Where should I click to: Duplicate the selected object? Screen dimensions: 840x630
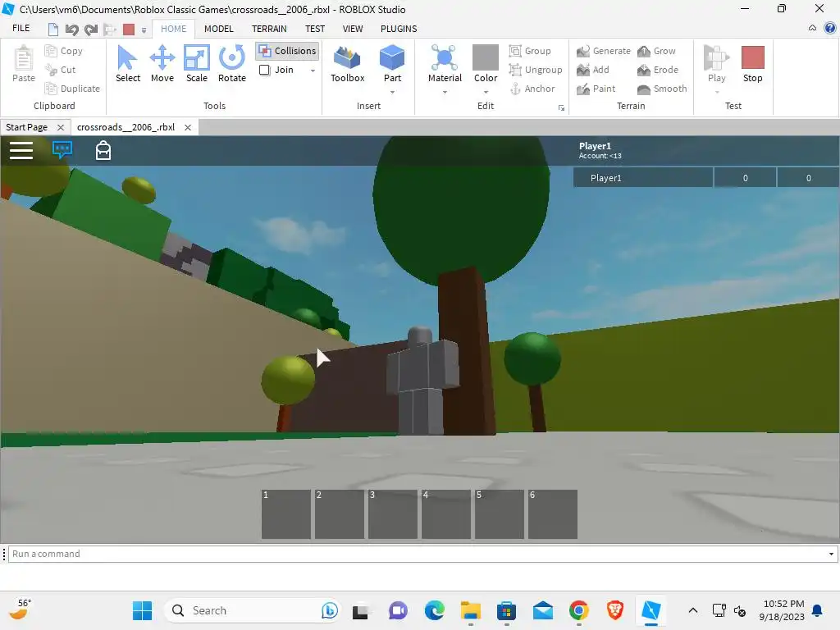coord(72,89)
